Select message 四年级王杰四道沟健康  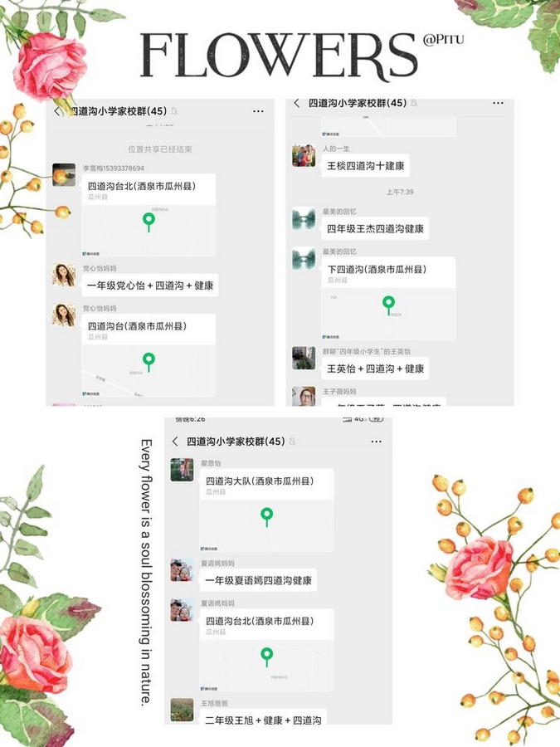point(375,229)
